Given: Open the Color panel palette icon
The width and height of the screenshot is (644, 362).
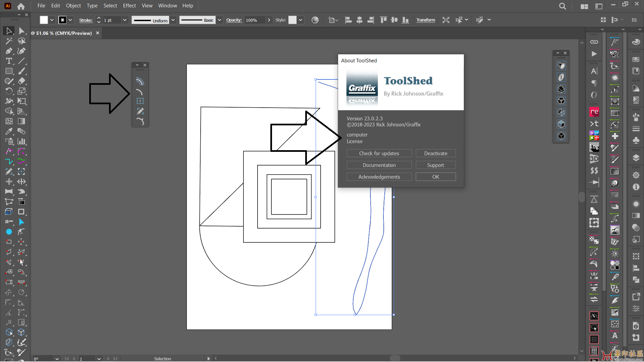Looking at the screenshot, I should click(x=636, y=42).
